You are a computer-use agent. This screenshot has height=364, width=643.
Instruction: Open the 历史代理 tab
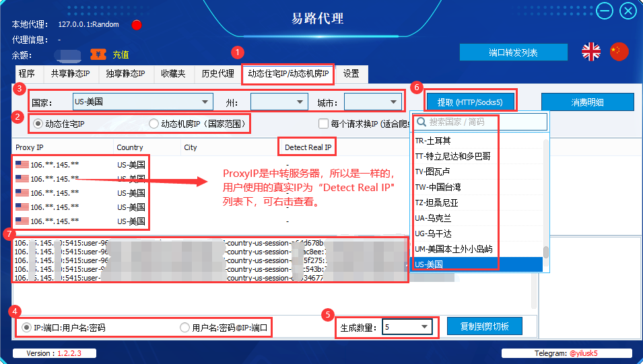point(217,74)
